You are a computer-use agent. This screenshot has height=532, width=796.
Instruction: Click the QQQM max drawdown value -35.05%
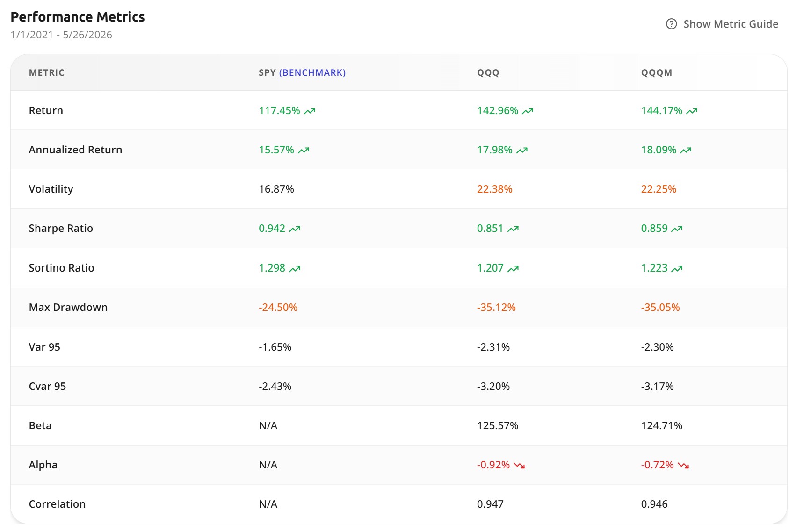pos(660,307)
